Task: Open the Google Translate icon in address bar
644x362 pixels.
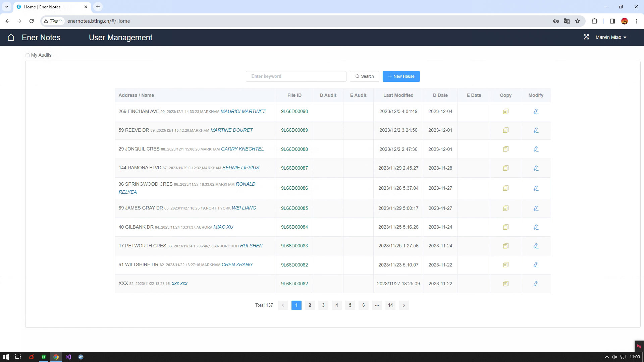Action: click(x=567, y=21)
